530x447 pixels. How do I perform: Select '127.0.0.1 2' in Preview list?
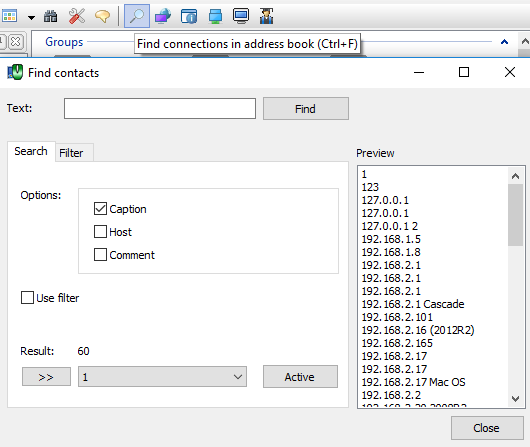(390, 226)
